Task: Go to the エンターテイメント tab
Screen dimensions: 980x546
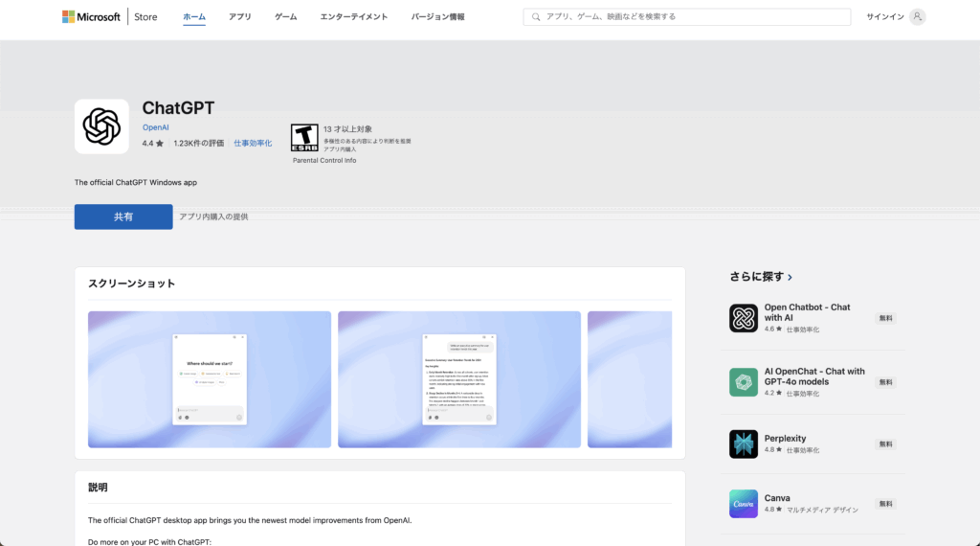Action: [354, 17]
